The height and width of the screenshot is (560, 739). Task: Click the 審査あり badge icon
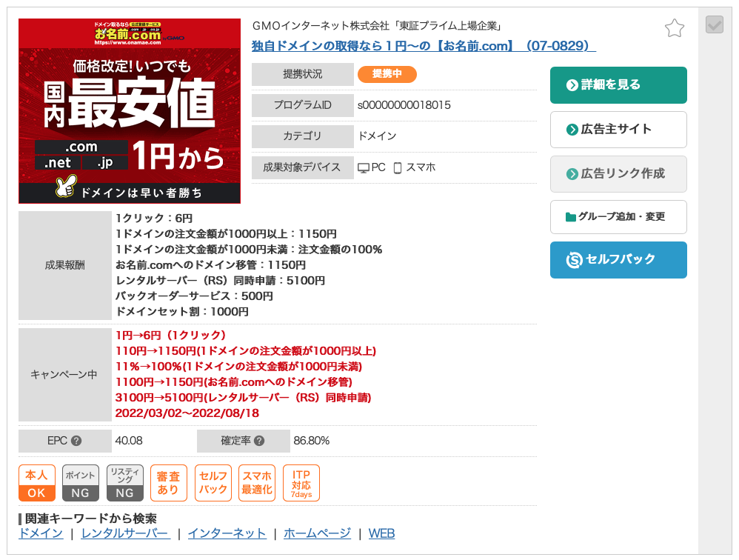169,483
